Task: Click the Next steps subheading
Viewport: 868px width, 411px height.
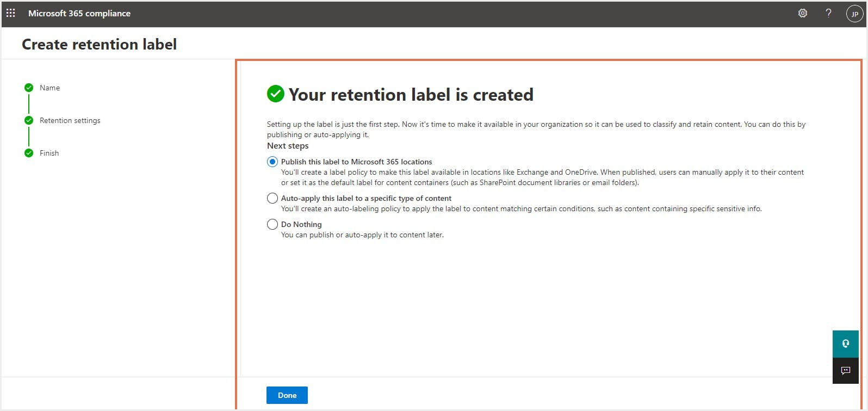Action: pos(288,146)
